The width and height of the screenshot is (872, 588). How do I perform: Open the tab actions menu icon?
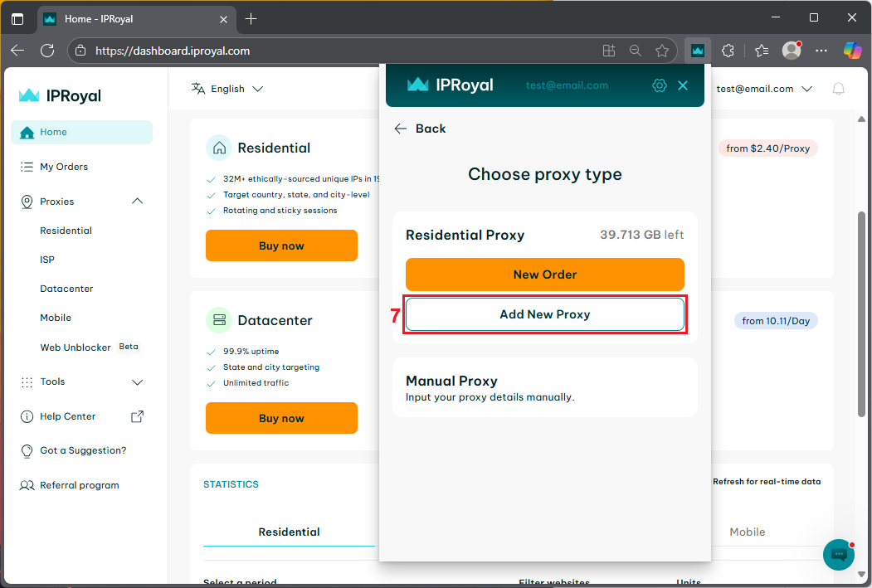(x=17, y=19)
